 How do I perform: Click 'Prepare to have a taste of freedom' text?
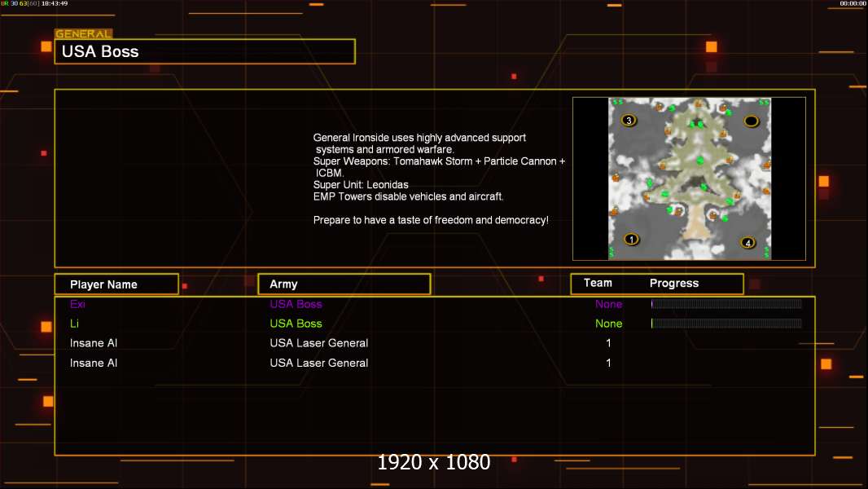point(431,220)
